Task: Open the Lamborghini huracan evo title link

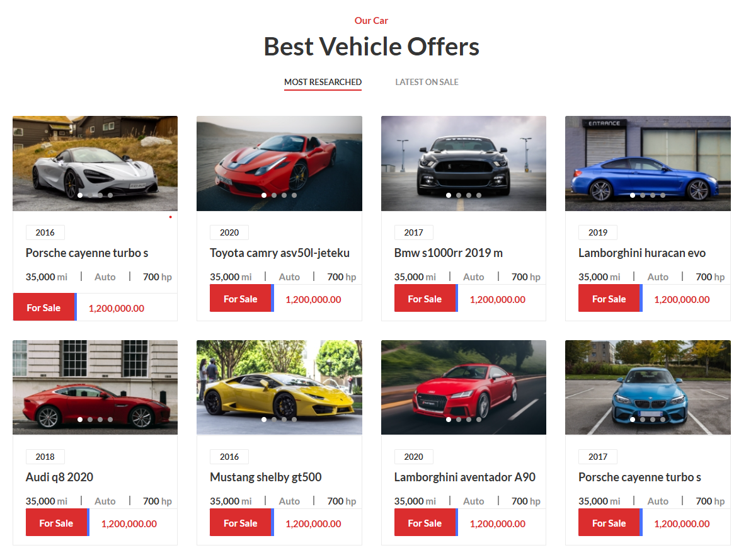Action: point(642,253)
